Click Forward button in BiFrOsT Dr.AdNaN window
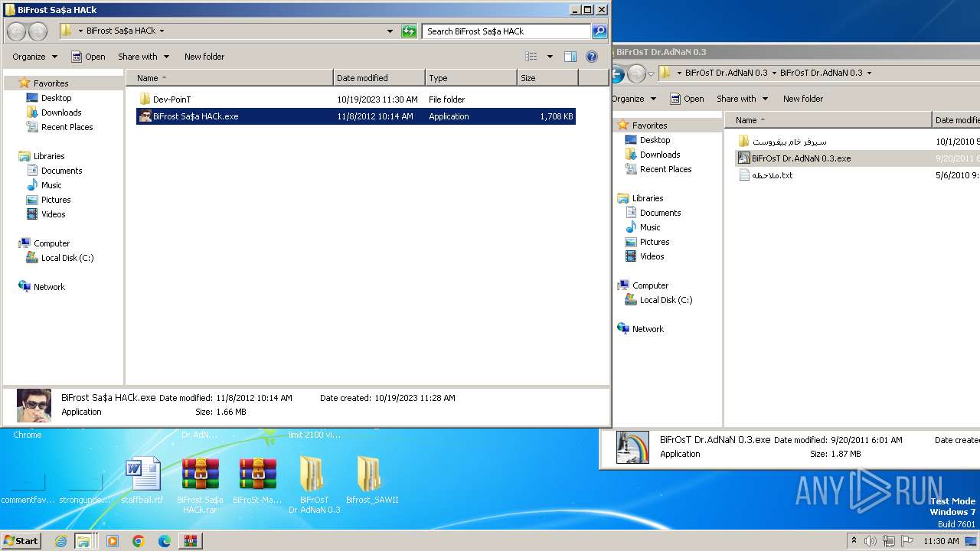The width and height of the screenshot is (980, 551). click(x=636, y=73)
